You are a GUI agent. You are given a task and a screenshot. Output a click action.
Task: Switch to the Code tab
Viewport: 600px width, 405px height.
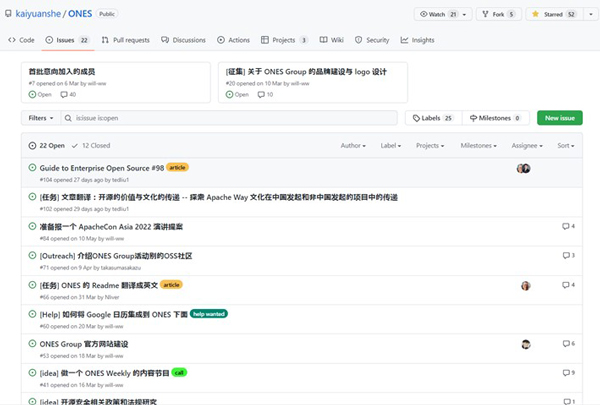(x=21, y=40)
